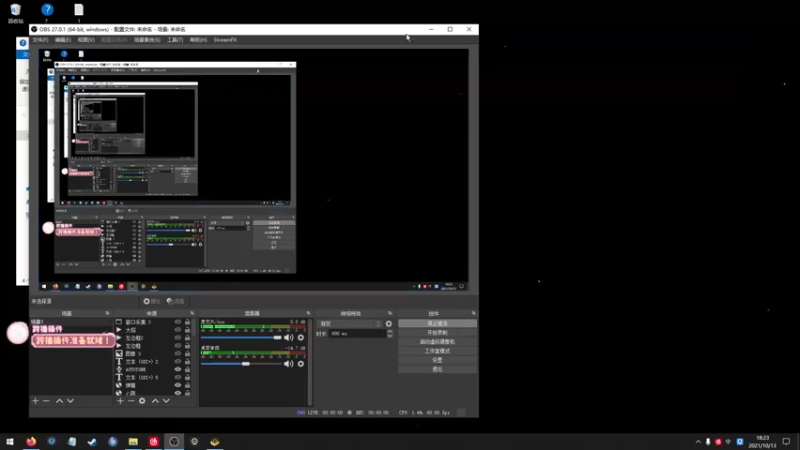The width and height of the screenshot is (800, 450).
Task: Enable 工作室模式 studio mode
Action: (437, 351)
